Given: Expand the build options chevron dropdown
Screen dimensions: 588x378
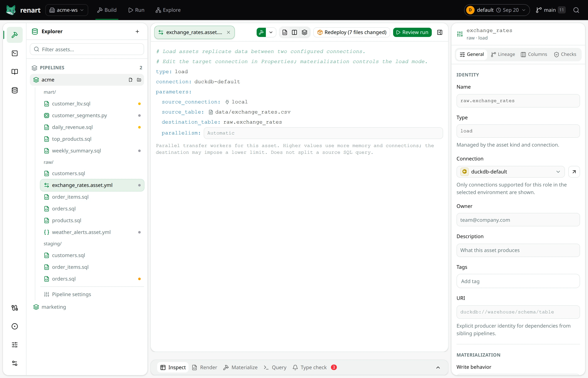Looking at the screenshot, I should [271, 32].
